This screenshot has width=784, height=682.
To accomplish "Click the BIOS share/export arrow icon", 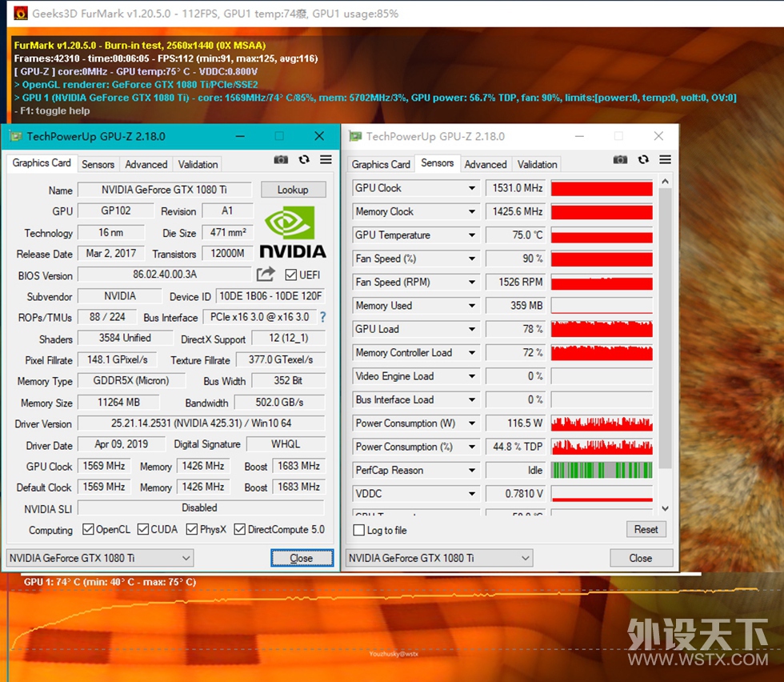I will coord(266,274).
